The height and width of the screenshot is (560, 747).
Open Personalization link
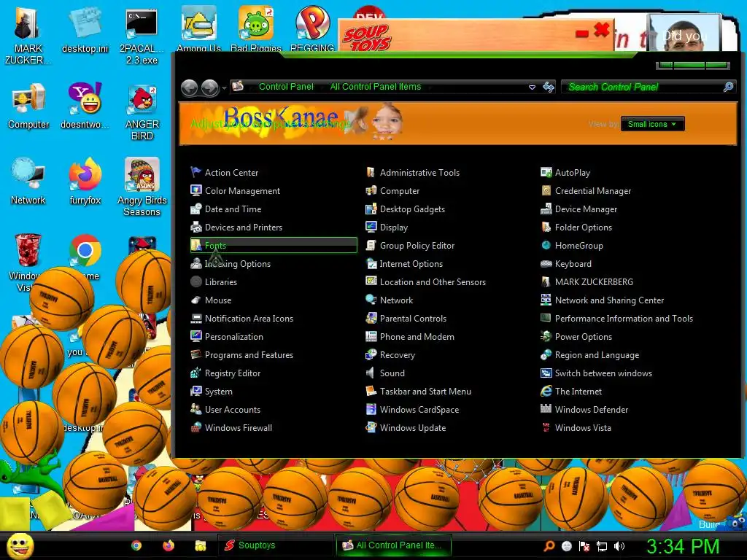coord(234,337)
